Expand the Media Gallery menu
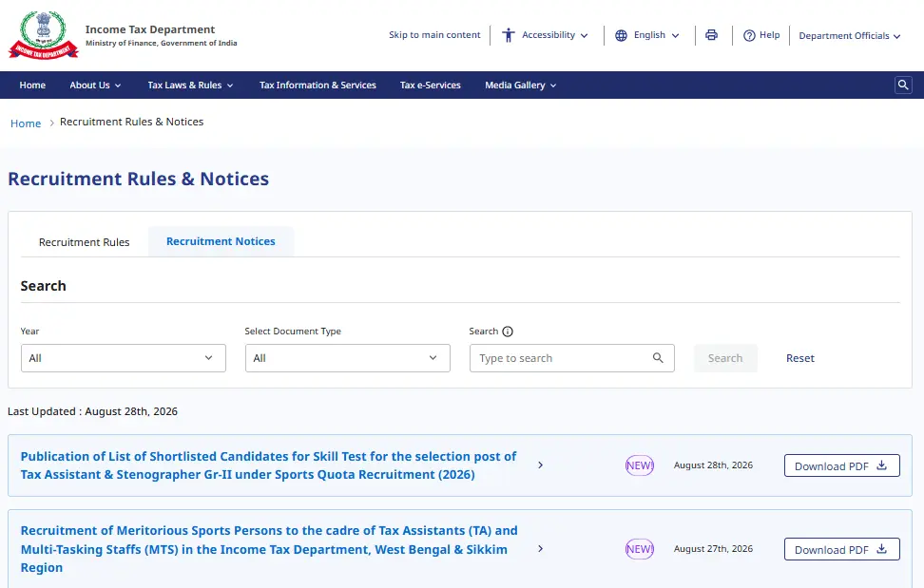 click(520, 85)
